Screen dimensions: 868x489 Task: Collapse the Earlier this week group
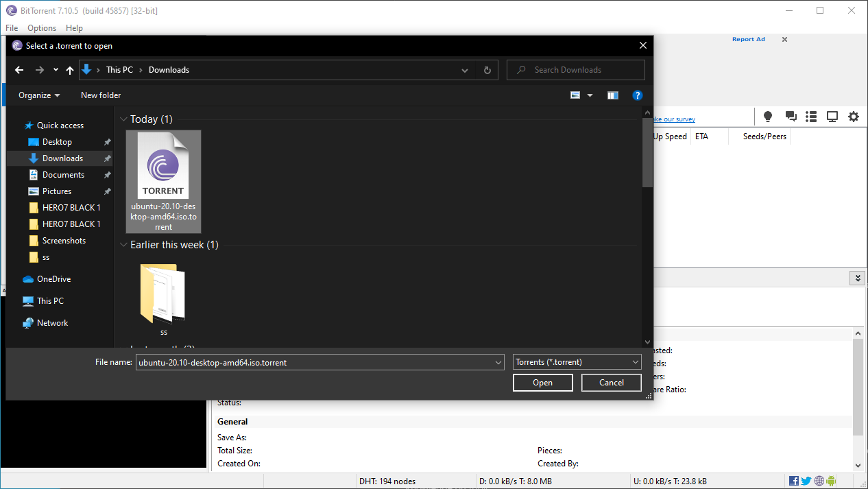[123, 245]
